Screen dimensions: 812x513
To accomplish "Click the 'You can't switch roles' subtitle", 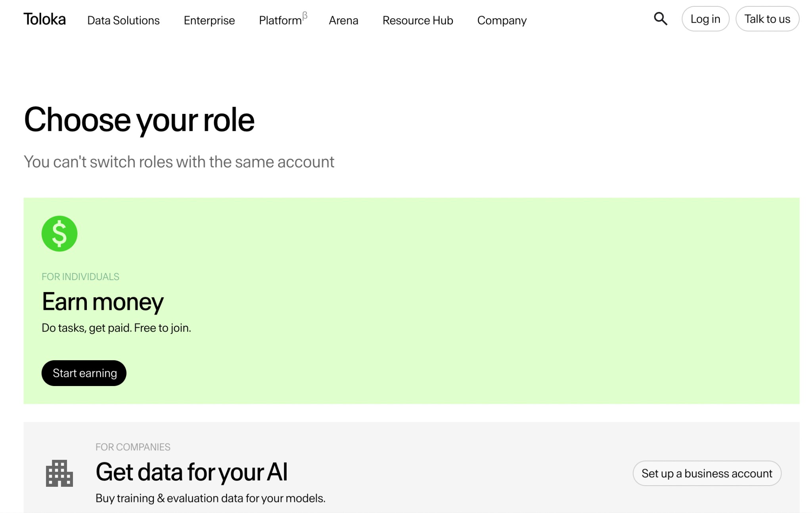I will pyautogui.click(x=179, y=162).
